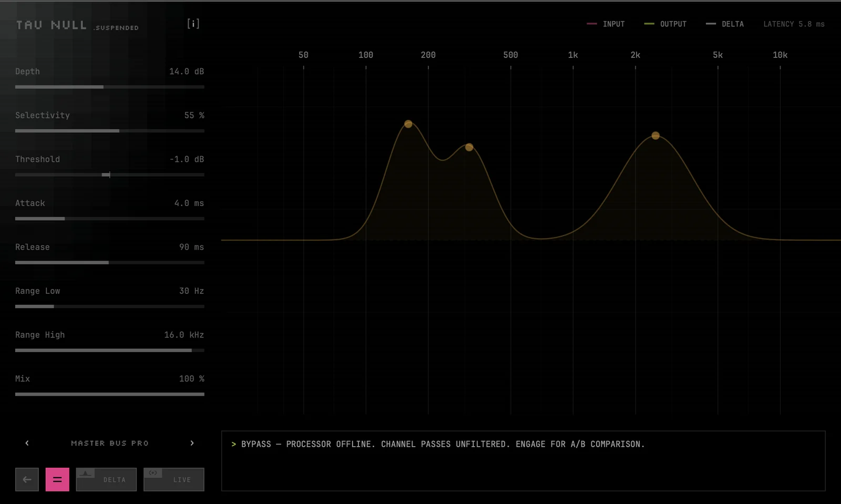Adjust the Range Low slider
Screen dimensions: 841x504
click(x=110, y=306)
